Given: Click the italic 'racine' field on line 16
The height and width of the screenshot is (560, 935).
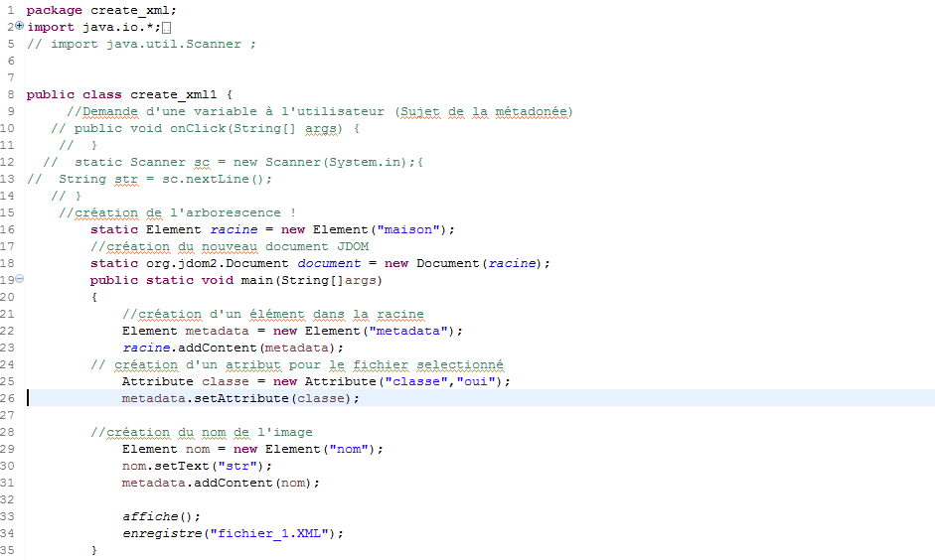Looking at the screenshot, I should tap(234, 230).
